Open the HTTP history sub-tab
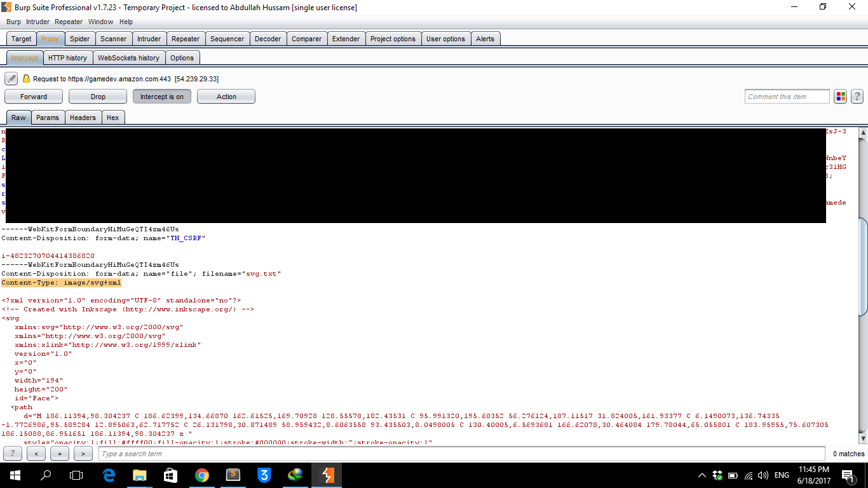 click(x=67, y=58)
